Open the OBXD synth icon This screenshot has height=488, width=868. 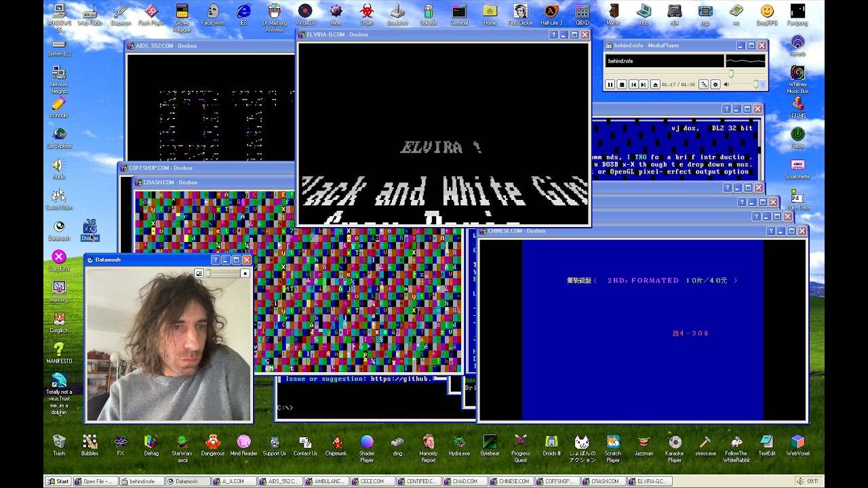pos(583,15)
